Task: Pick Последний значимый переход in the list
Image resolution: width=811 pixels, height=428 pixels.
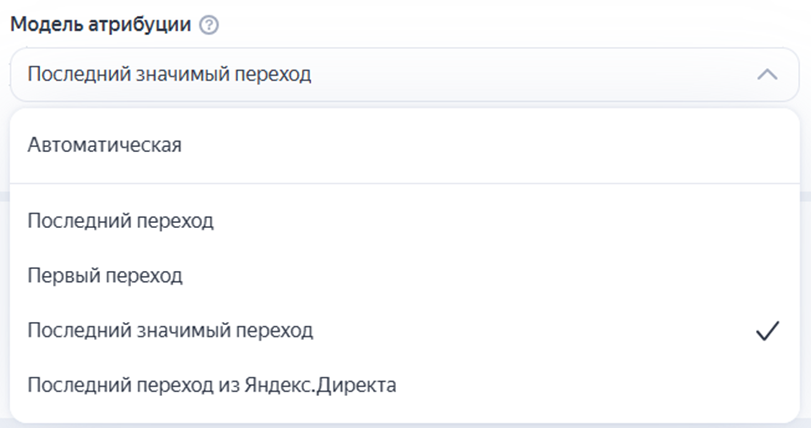Action: [x=170, y=330]
